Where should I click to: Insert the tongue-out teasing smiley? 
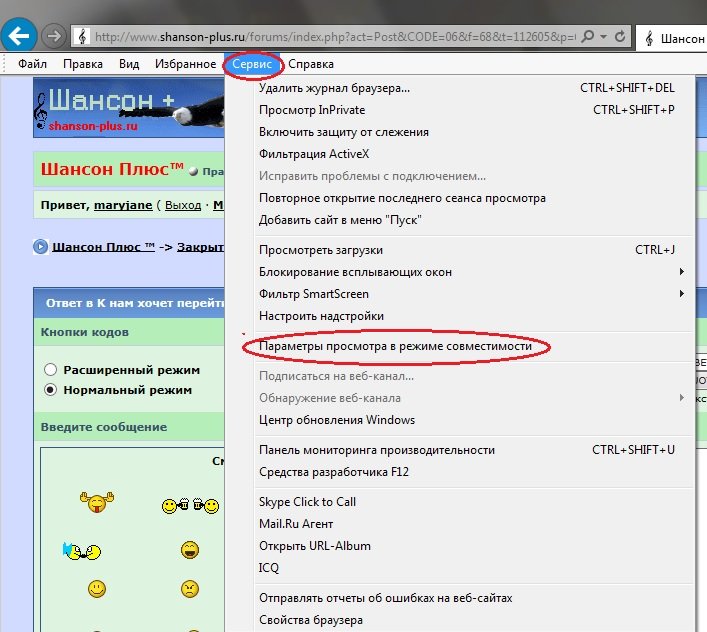tap(98, 503)
